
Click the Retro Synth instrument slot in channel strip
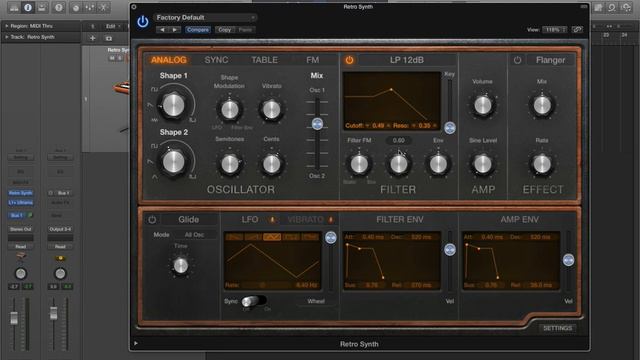[20, 193]
